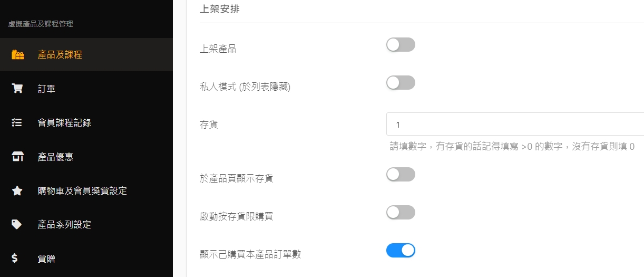Open 購物車及會員獎賞設定 settings

[82, 191]
